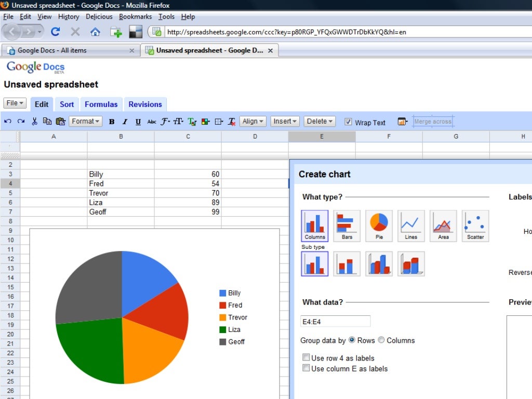The image size is (532, 399).
Task: Select the standard columns sub type
Action: pyautogui.click(x=314, y=263)
